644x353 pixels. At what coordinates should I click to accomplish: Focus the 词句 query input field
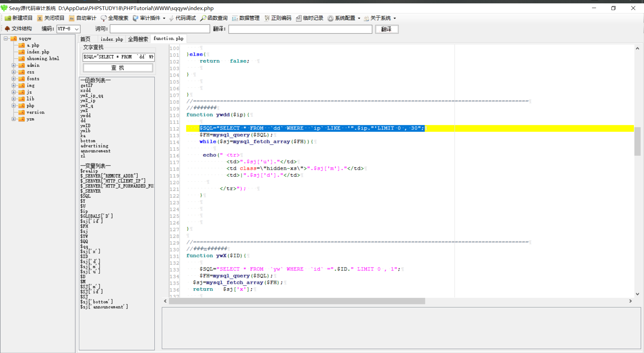point(160,29)
